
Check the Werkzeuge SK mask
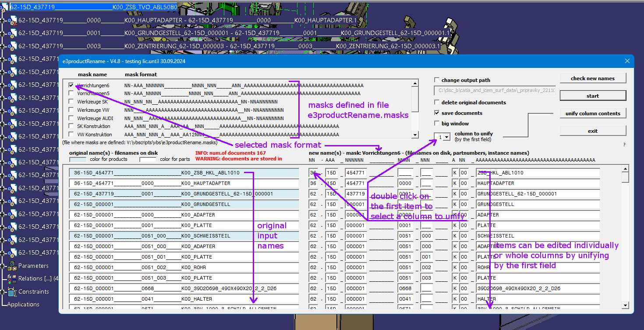click(x=71, y=102)
